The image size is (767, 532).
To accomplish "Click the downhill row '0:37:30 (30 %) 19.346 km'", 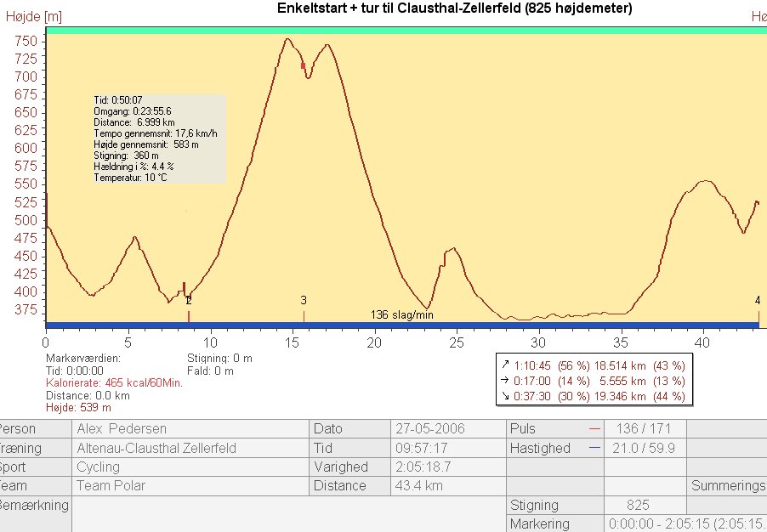I will [594, 396].
